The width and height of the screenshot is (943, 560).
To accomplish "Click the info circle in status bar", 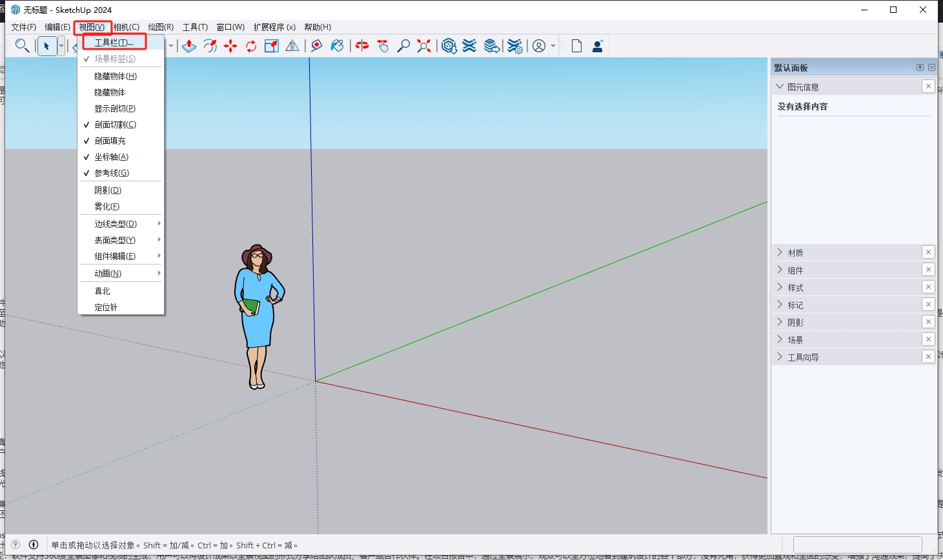I will tap(34, 545).
